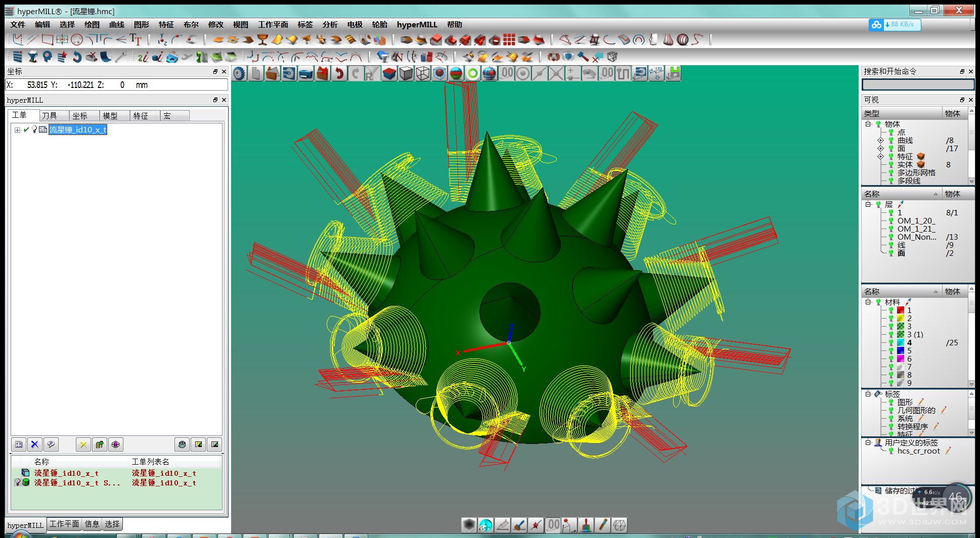Toggle visibility of layer OM_1_20_
The height and width of the screenshot is (538, 980).
pos(891,221)
